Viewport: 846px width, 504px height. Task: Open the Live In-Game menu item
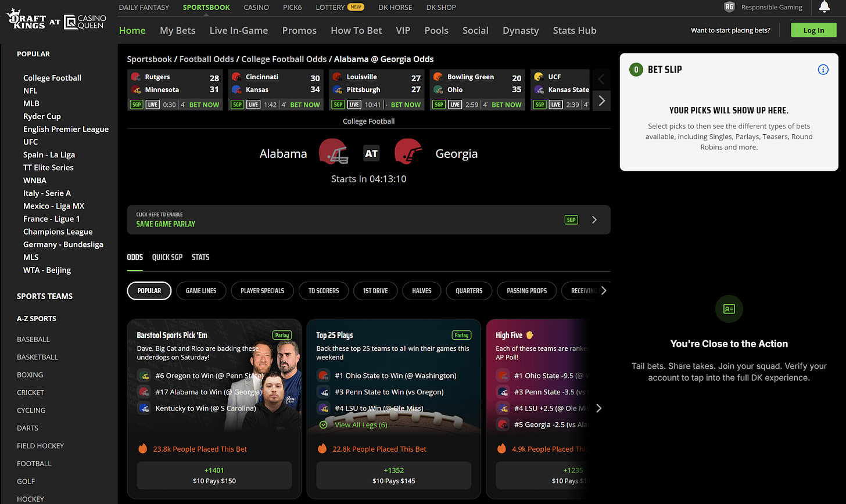239,30
